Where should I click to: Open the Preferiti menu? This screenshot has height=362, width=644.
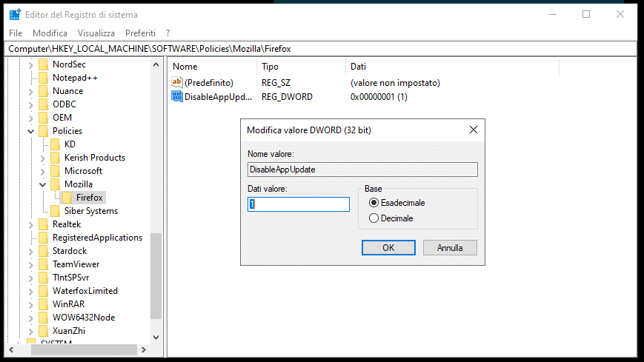140,33
